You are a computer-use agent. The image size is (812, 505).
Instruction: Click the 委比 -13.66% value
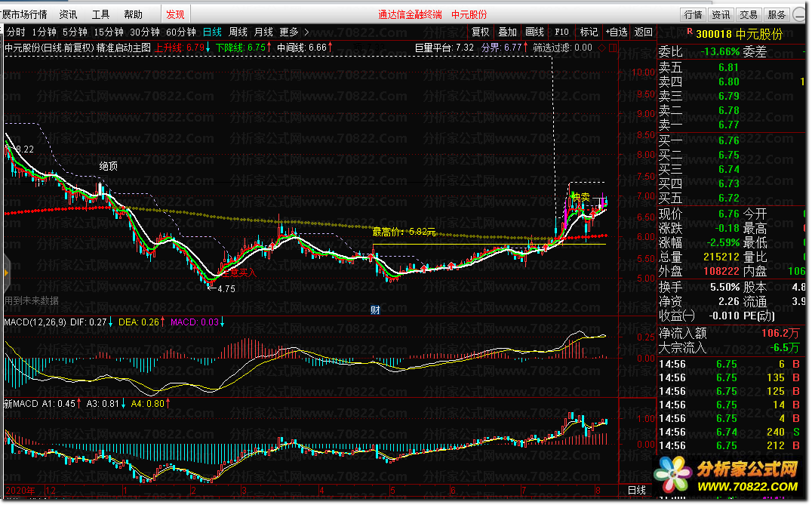[x=720, y=52]
